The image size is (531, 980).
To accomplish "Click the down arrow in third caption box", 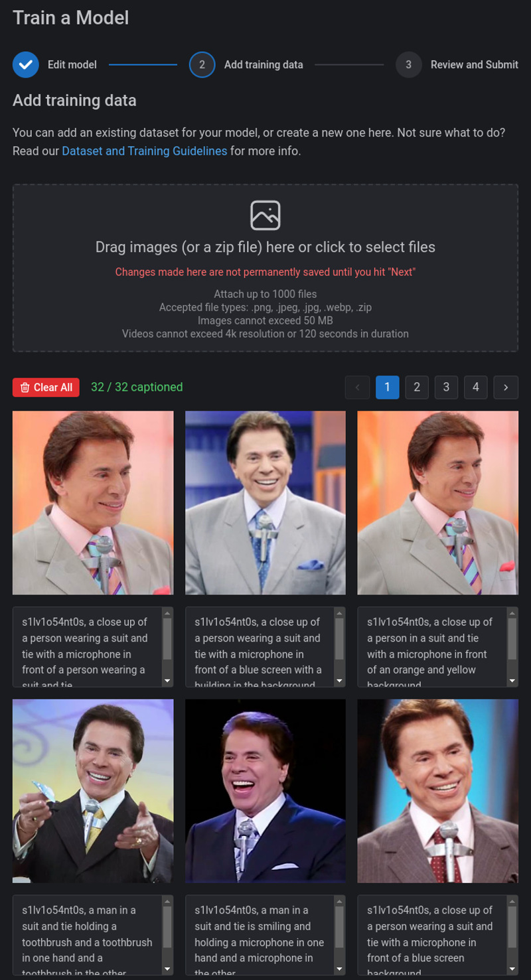I will [x=512, y=681].
